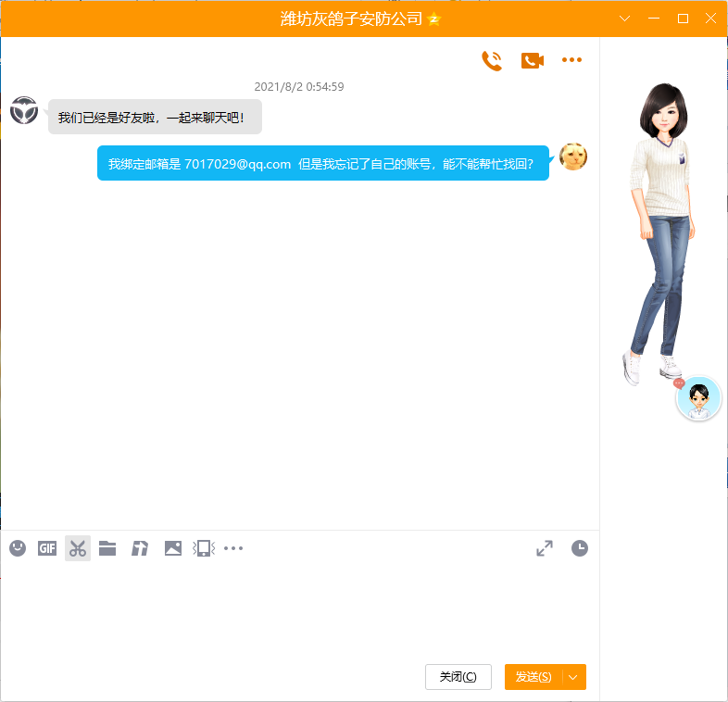The height and width of the screenshot is (702, 728).
Task: Send a window shake
Action: tap(204, 548)
